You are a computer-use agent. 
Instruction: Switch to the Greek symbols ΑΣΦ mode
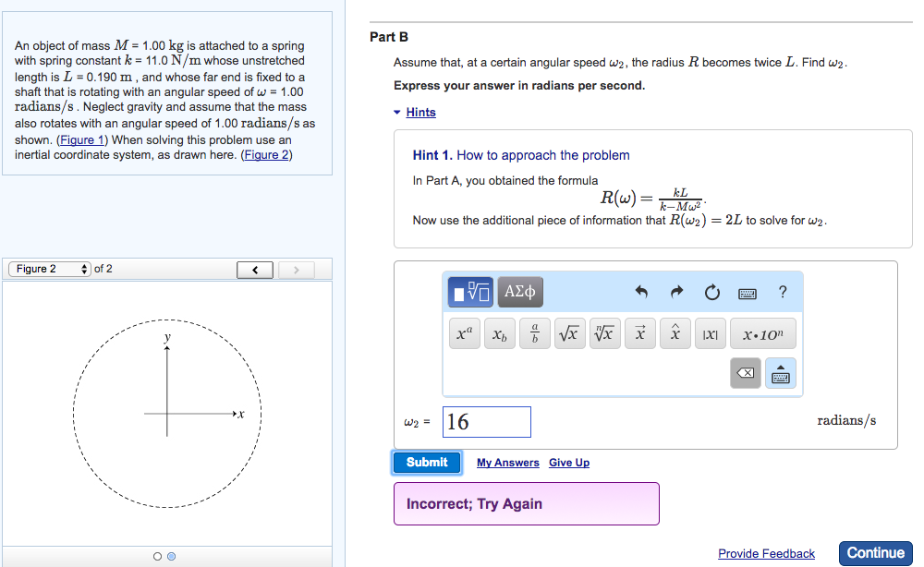coord(522,291)
